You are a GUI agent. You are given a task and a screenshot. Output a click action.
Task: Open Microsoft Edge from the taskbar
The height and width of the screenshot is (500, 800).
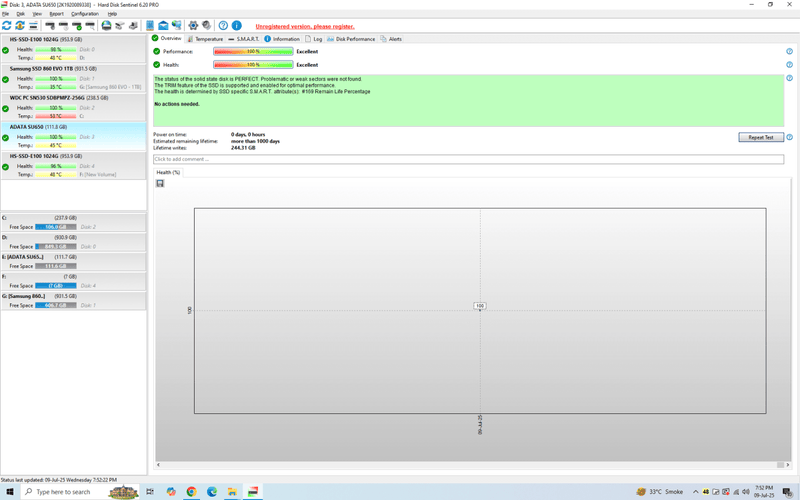212,492
